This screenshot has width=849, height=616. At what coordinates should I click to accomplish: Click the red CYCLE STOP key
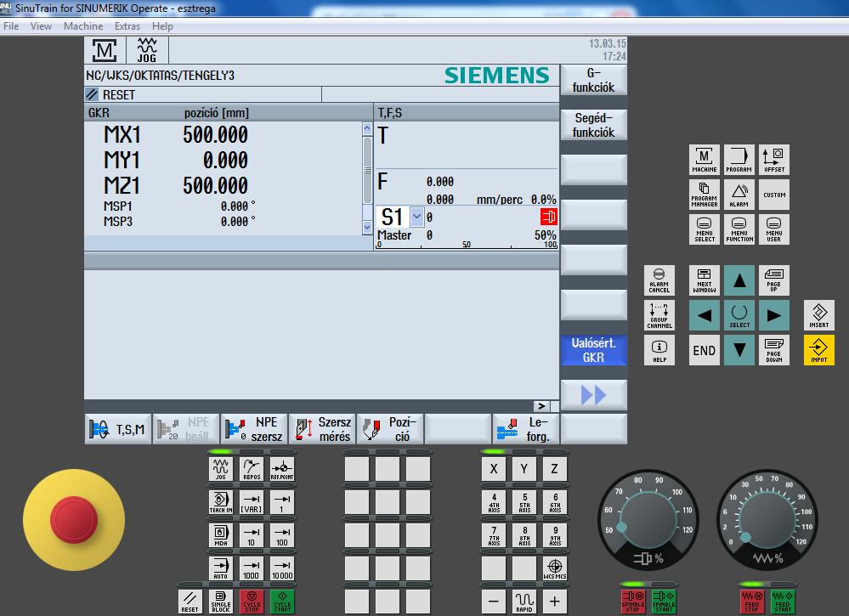coord(252,602)
